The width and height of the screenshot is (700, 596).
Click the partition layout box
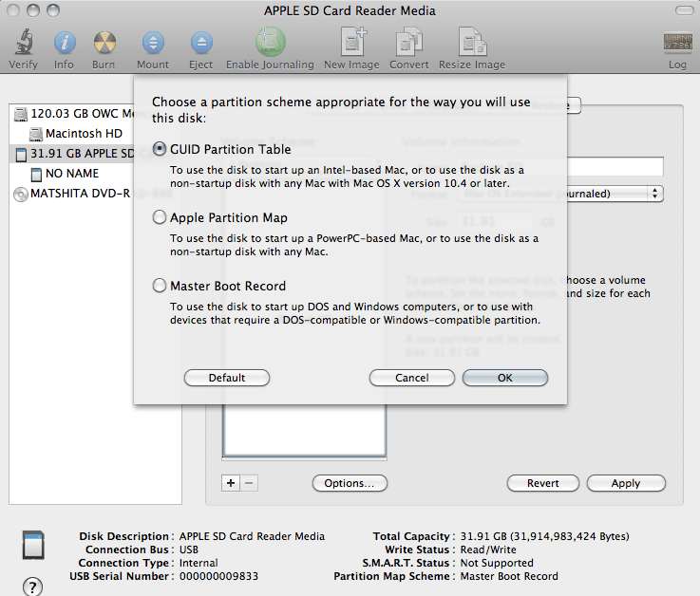[x=304, y=431]
